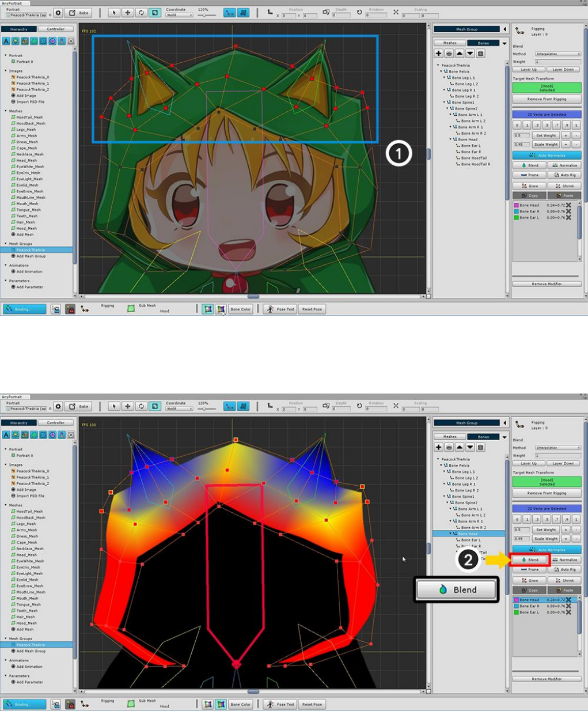This screenshot has width=588, height=711.
Task: Click Remove Modifier in bottom screenshot
Action: pos(547,679)
